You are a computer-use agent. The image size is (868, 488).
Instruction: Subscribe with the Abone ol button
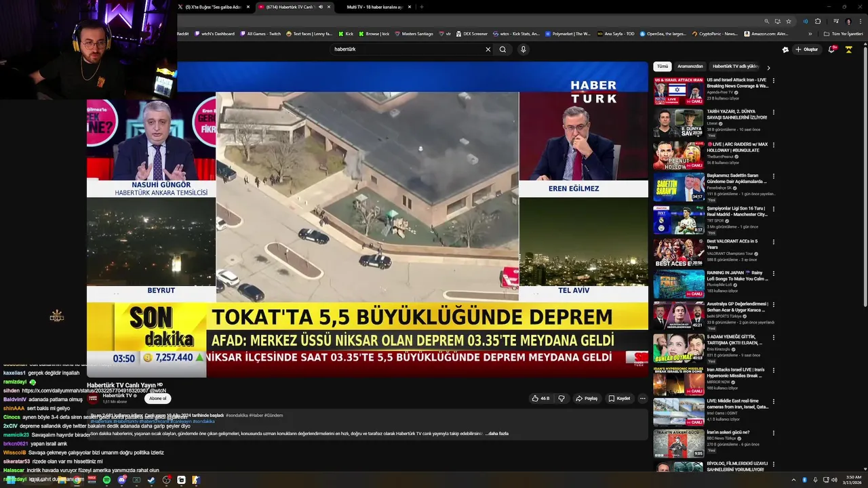click(157, 399)
